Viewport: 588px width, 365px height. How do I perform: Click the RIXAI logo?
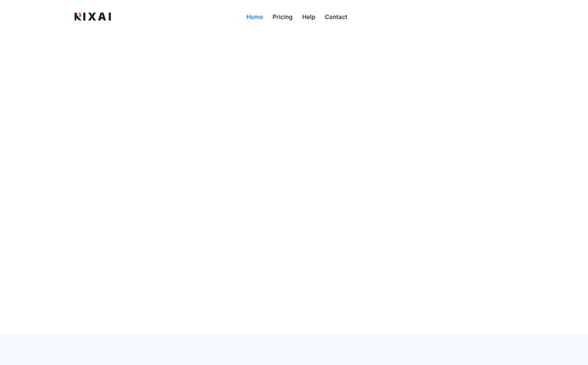tap(93, 16)
